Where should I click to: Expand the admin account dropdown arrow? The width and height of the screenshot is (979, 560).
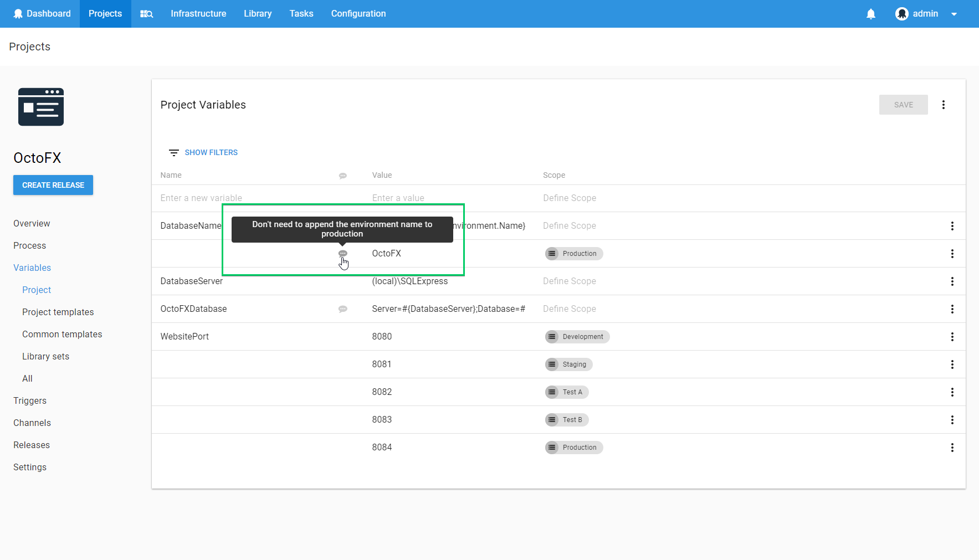tap(954, 14)
